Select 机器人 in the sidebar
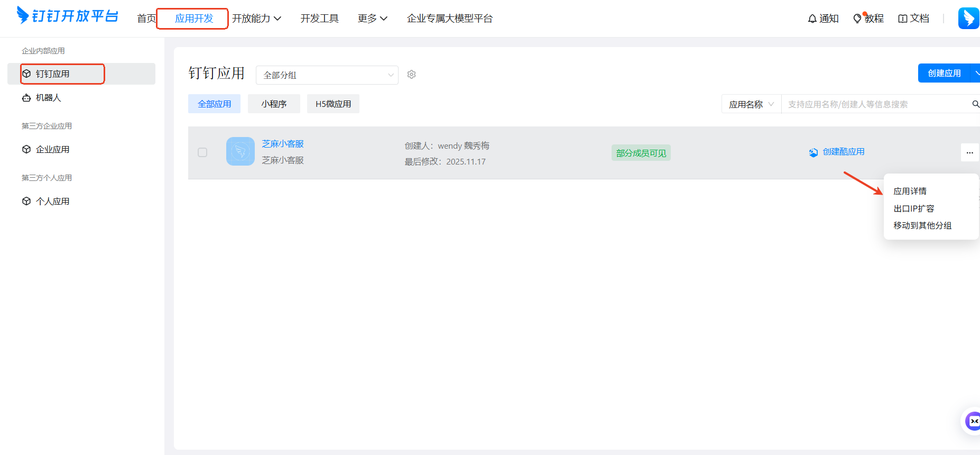Screen dimensions: 980x455 [x=81, y=98]
